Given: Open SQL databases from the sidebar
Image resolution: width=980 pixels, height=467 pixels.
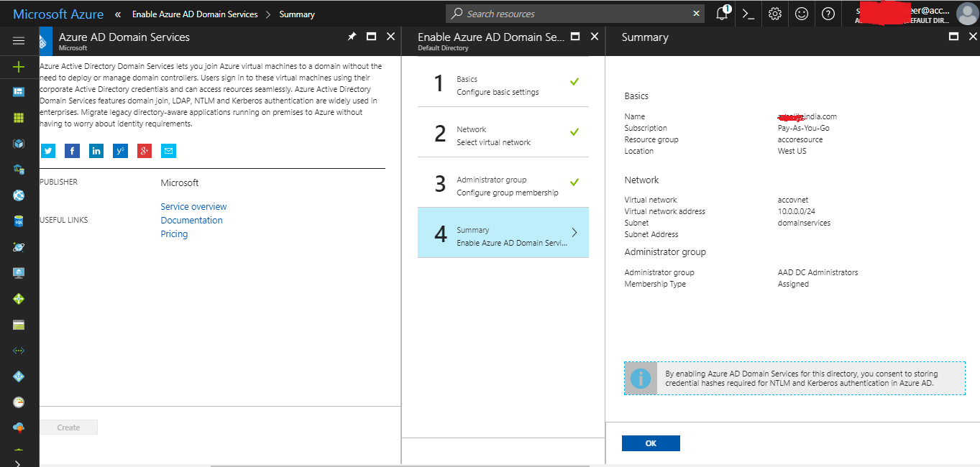Looking at the screenshot, I should coord(18,221).
